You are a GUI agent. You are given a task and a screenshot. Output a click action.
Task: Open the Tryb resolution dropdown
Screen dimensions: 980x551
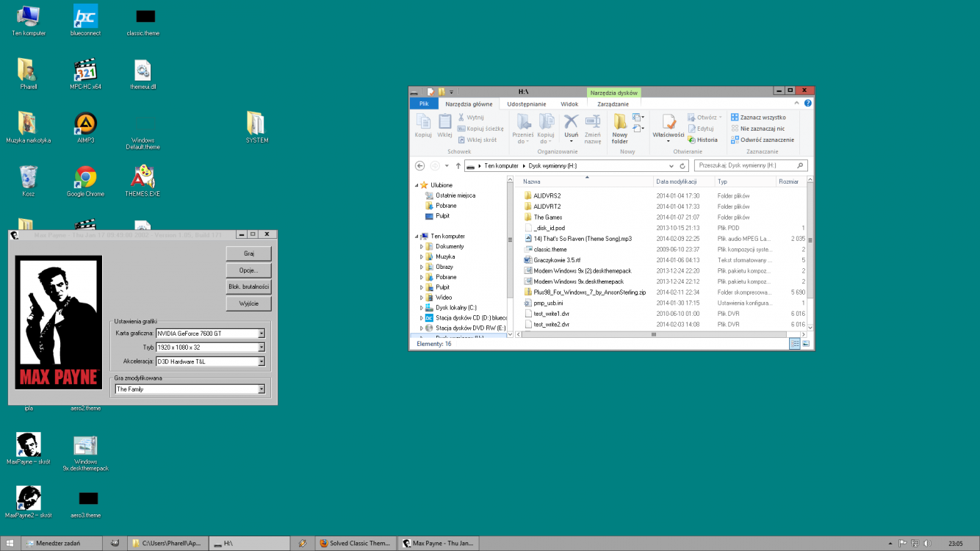pyautogui.click(x=262, y=347)
